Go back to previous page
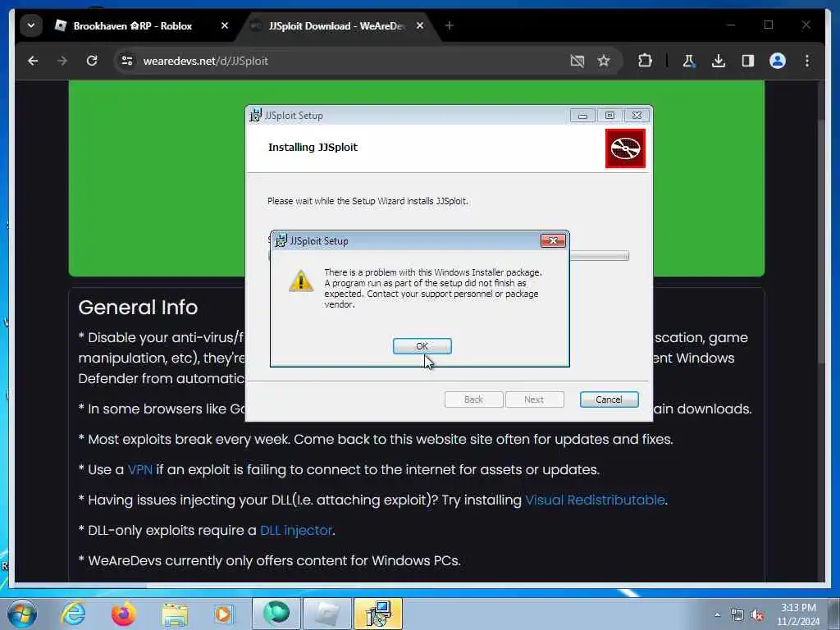Viewport: 840px width, 630px height. pyautogui.click(x=33, y=61)
